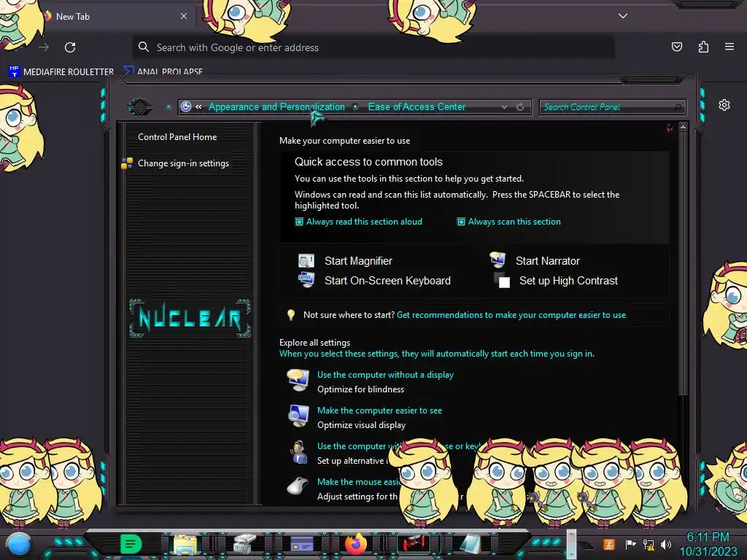This screenshot has width=747, height=560.
Task: Open File Explorer from the taskbar
Action: [x=185, y=544]
